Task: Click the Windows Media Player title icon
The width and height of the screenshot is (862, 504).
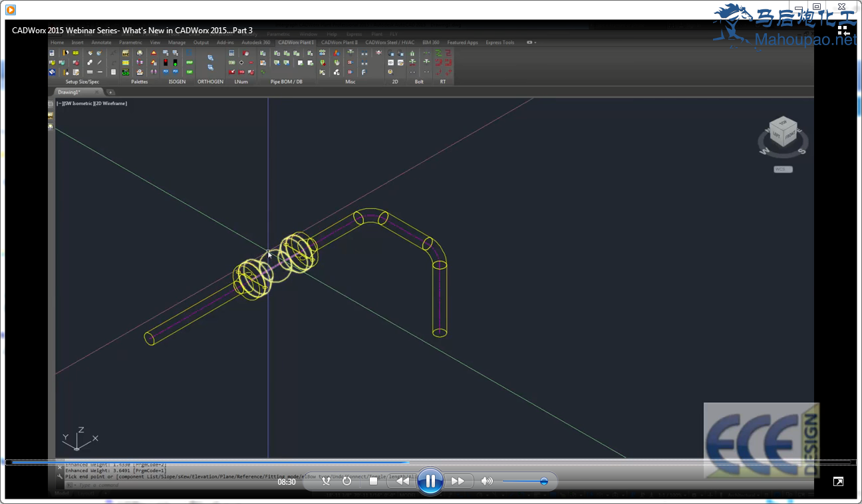Action: 11,10
